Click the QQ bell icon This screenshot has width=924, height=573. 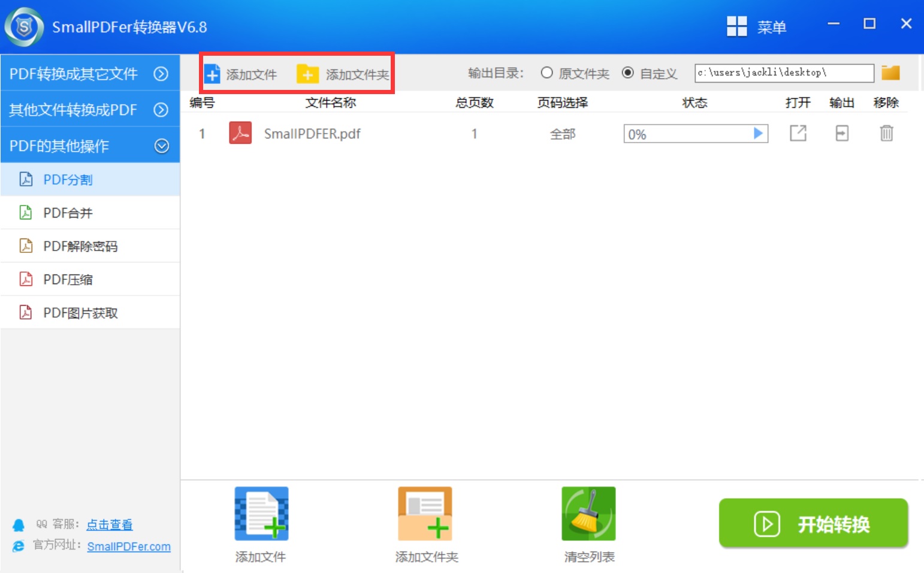click(x=19, y=525)
